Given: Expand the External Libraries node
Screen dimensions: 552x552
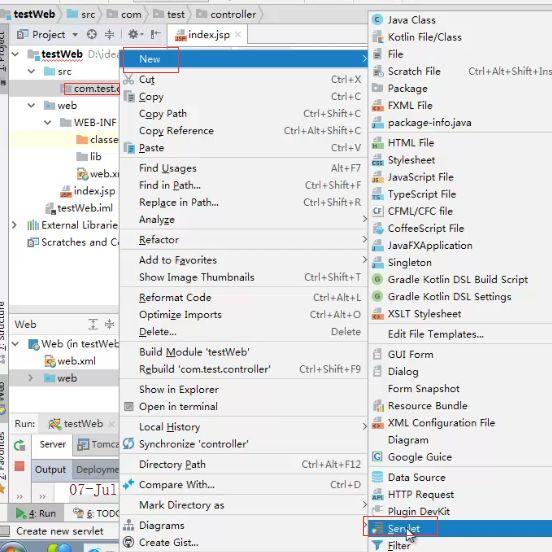Looking at the screenshot, I should [x=14, y=225].
